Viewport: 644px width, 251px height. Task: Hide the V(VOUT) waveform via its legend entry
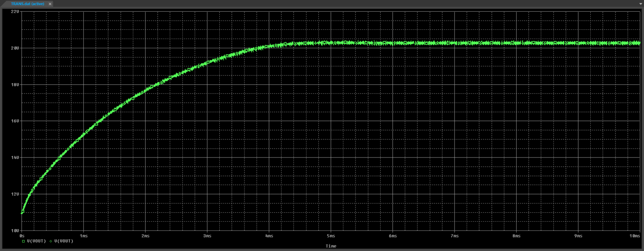pos(37,241)
